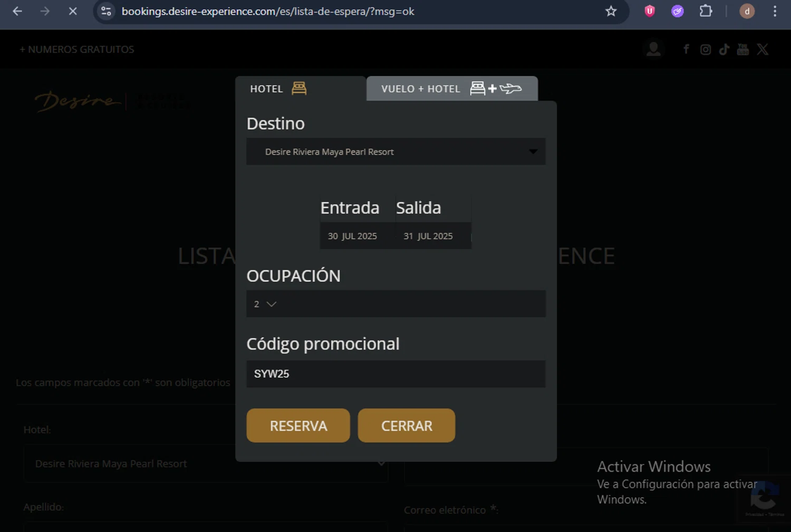Open the purple round extension icon
The image size is (791, 532).
tap(678, 11)
